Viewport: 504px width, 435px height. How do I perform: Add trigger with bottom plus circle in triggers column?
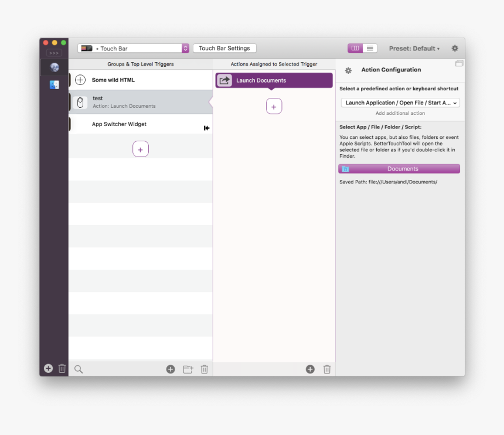pyautogui.click(x=171, y=369)
